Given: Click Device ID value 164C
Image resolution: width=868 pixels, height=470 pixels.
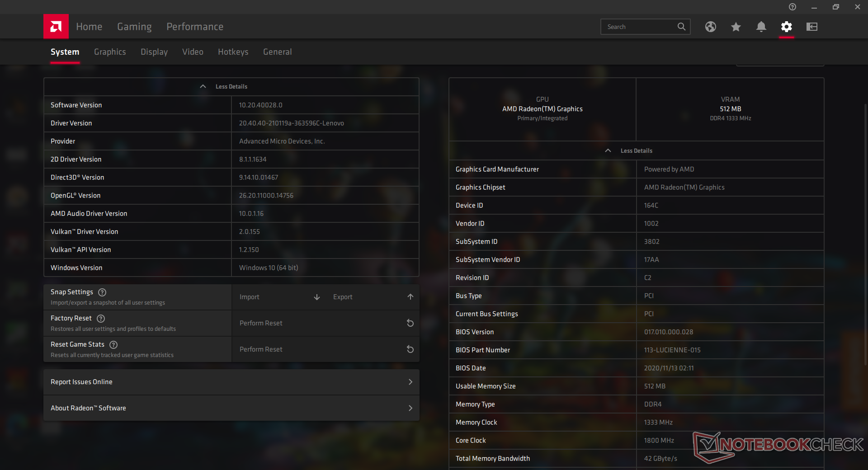Looking at the screenshot, I should point(651,205).
